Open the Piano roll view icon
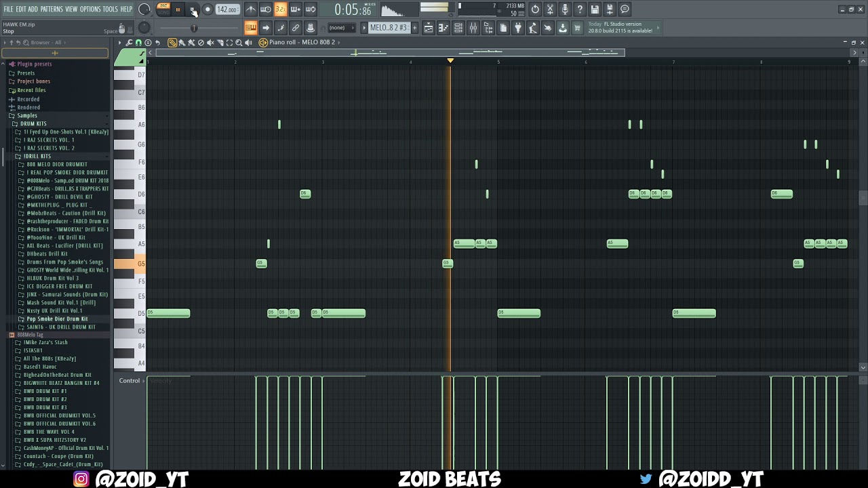The width and height of the screenshot is (868, 488). pos(443,28)
